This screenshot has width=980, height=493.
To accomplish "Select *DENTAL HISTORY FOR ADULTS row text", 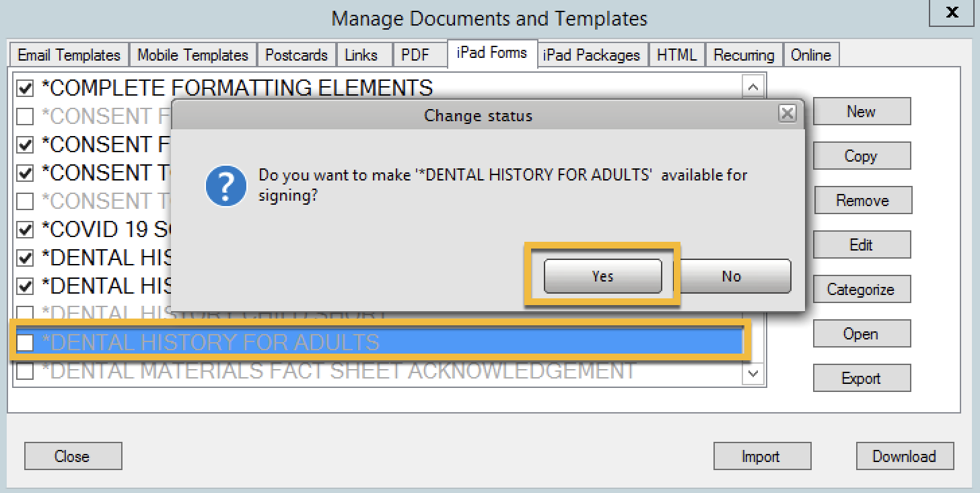I will 210,343.
